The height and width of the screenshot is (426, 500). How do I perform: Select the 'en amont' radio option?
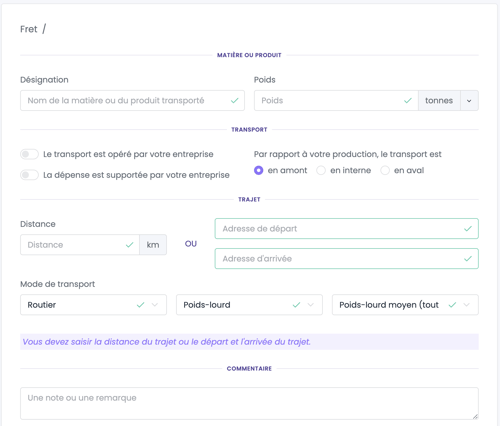pos(258,170)
